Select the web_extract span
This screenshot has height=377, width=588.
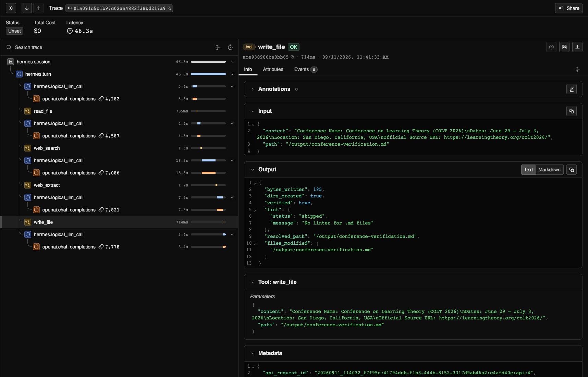pyautogui.click(x=119, y=185)
